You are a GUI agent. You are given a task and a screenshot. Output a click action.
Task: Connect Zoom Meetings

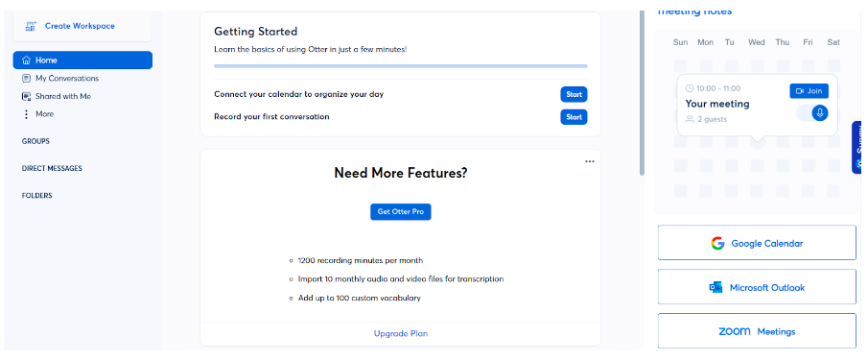[x=757, y=331]
